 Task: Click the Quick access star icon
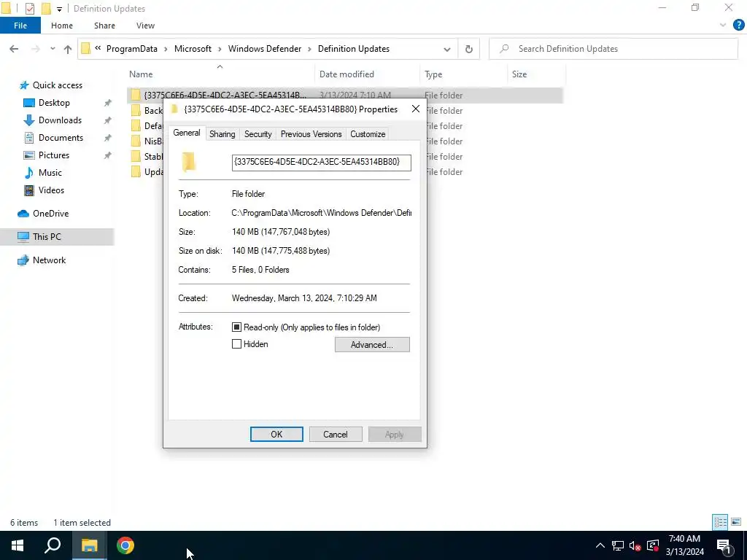(x=24, y=85)
